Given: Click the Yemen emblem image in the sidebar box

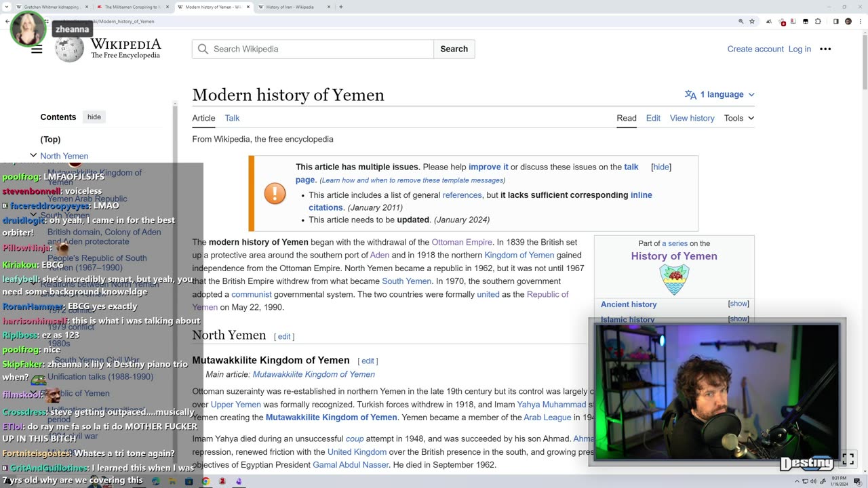Looking at the screenshot, I should click(674, 279).
